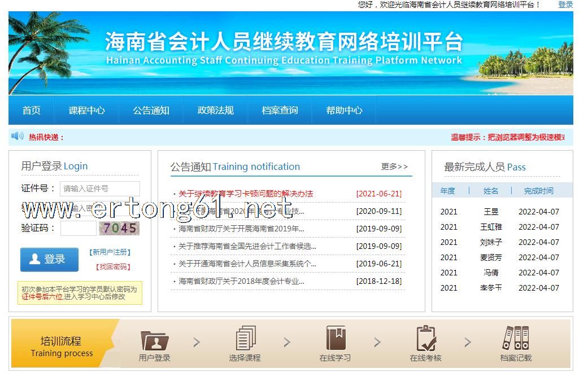Image resolution: width=588 pixels, height=377 pixels.
Task: Click the 新用户注册 link
Action: click(110, 252)
